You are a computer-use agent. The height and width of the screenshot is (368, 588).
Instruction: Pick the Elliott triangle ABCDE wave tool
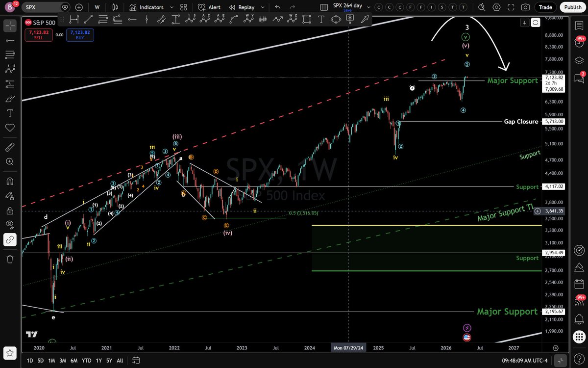pyautogui.click(x=220, y=20)
